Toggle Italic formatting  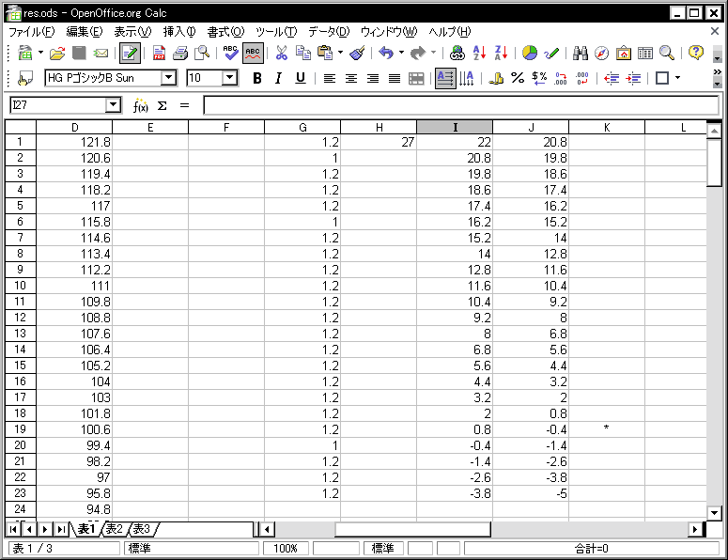pyautogui.click(x=279, y=79)
